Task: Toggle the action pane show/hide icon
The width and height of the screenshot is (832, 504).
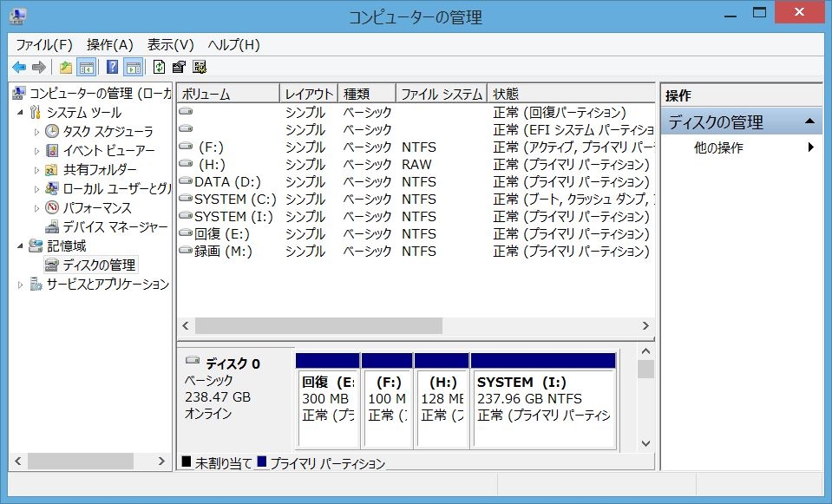Action: click(x=134, y=68)
